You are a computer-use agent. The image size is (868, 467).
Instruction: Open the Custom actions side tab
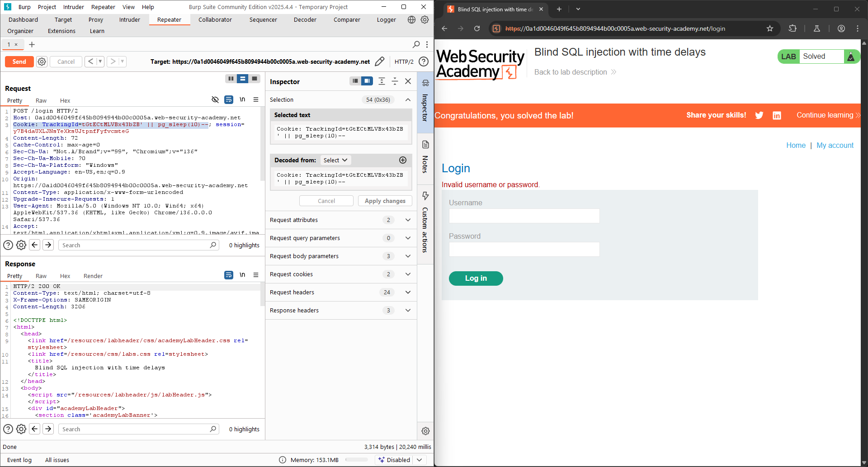click(x=425, y=223)
